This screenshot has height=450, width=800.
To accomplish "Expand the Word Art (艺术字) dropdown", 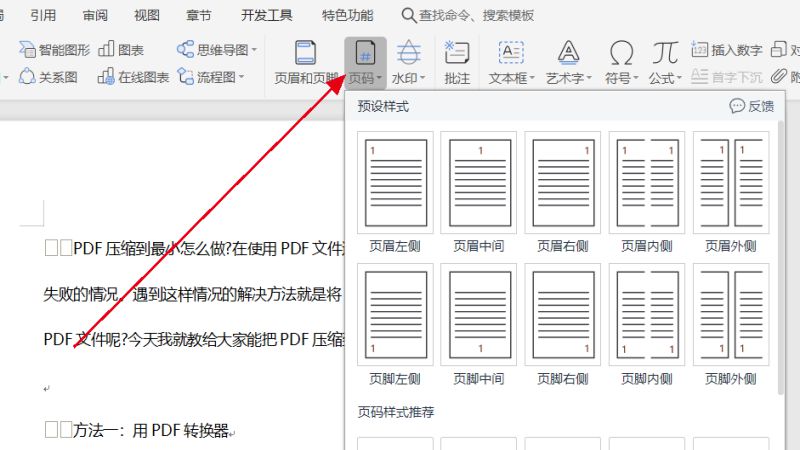I will 569,77.
